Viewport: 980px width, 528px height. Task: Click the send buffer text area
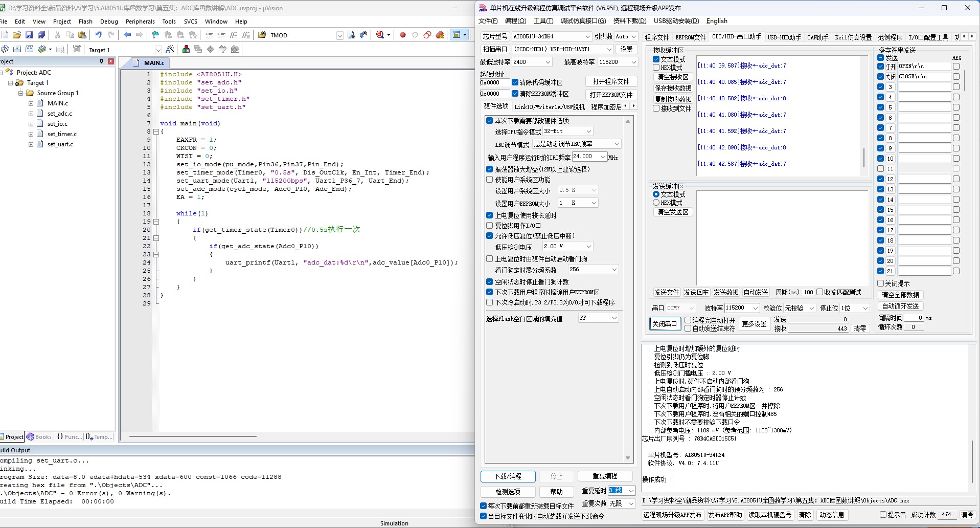tap(782, 238)
